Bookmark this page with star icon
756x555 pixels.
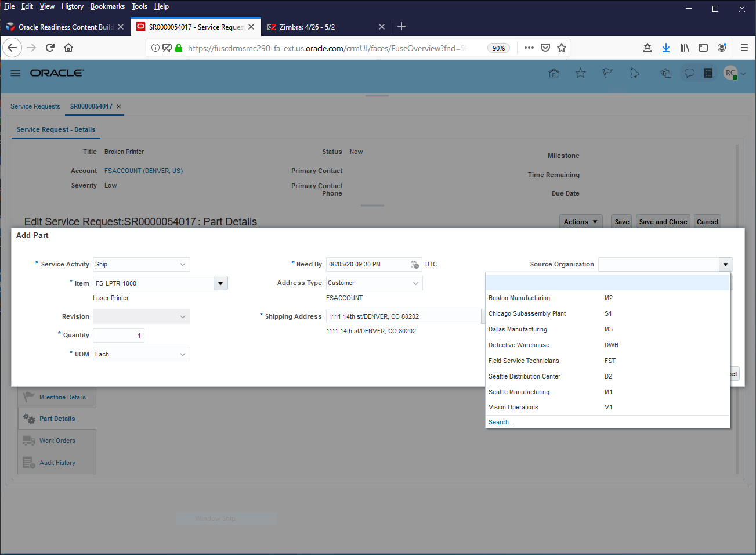tap(561, 48)
